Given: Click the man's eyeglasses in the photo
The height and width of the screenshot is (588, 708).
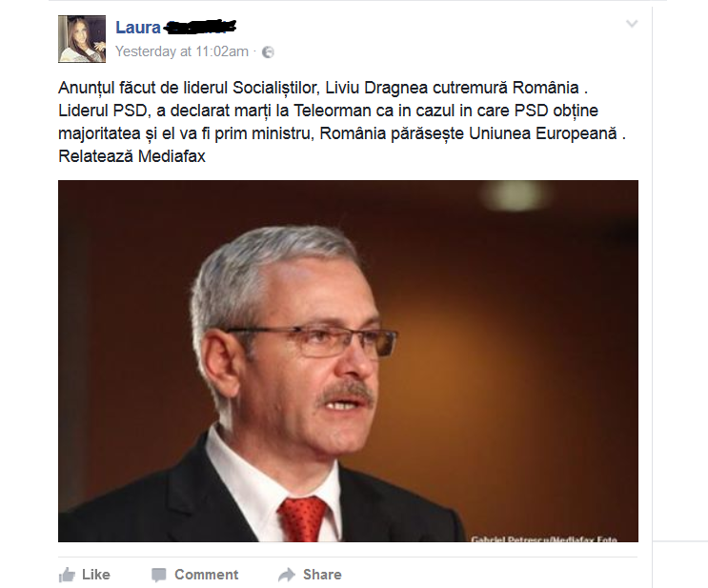Looking at the screenshot, I should pyautogui.click(x=312, y=341).
